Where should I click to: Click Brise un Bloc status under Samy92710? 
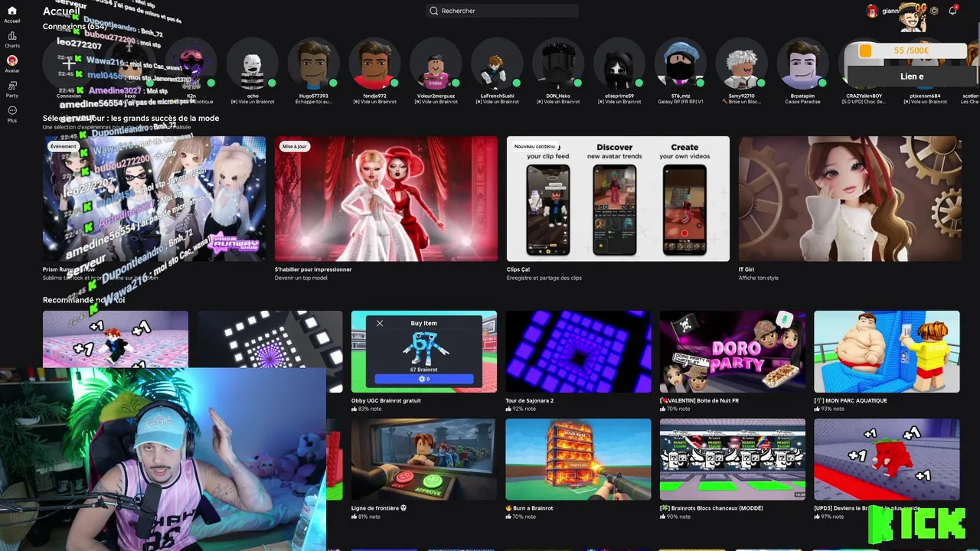(x=742, y=102)
